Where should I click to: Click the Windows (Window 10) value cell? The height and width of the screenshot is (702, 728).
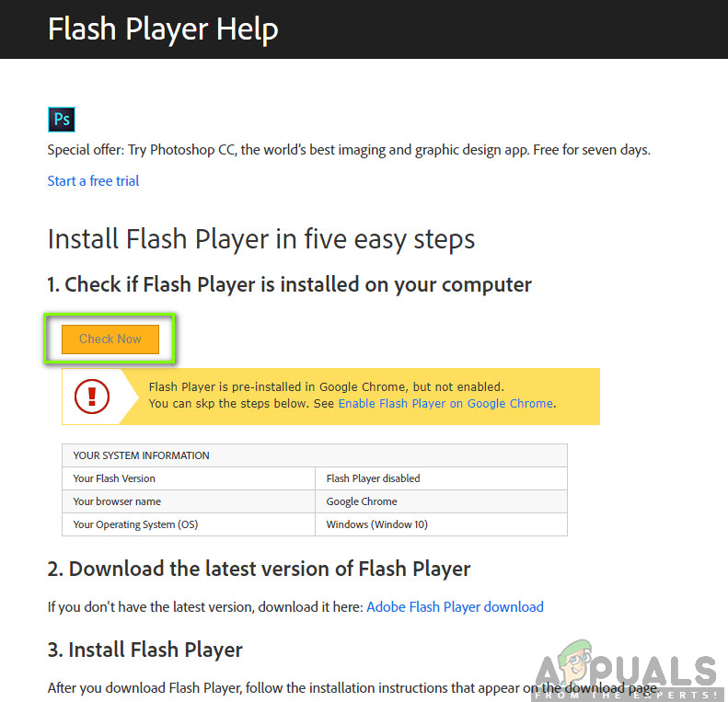441,524
